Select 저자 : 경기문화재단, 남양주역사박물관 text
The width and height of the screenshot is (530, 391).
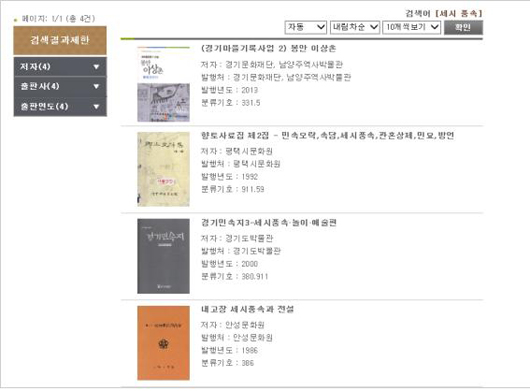point(272,65)
